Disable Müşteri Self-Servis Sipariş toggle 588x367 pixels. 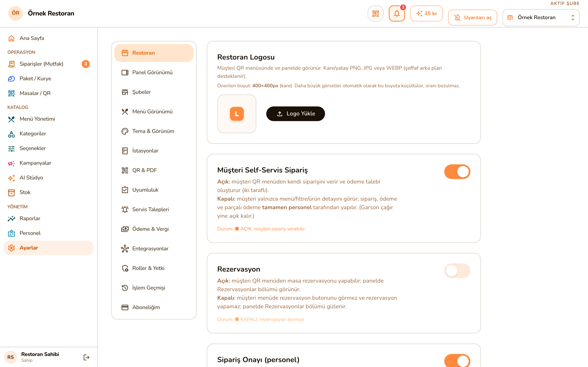click(x=457, y=172)
